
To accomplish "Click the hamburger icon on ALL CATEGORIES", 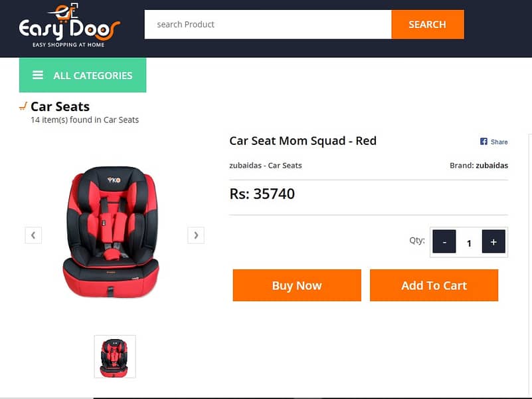I will (38, 75).
